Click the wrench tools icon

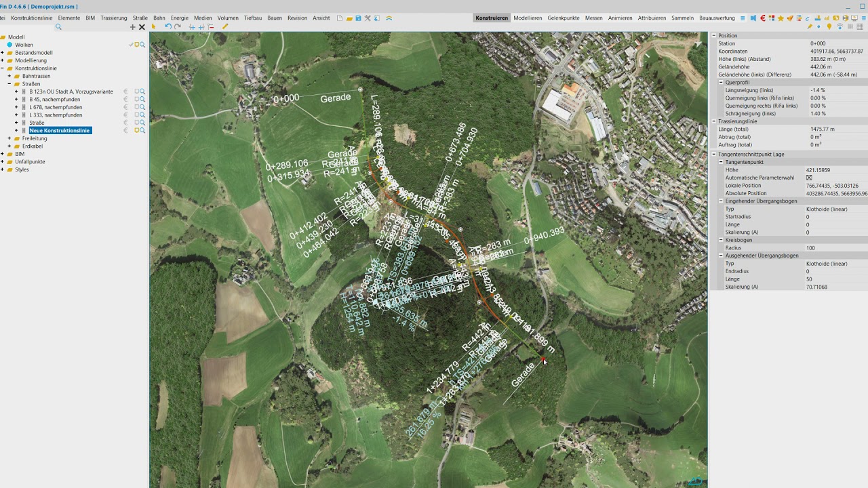(x=368, y=18)
